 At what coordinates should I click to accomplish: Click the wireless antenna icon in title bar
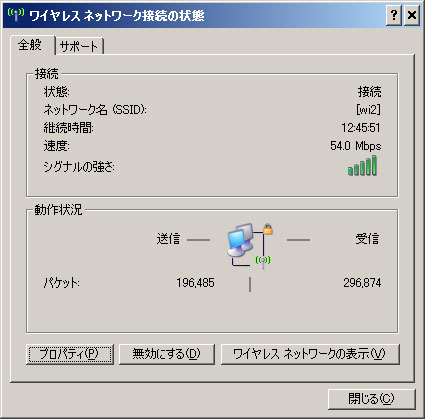pos(16,15)
